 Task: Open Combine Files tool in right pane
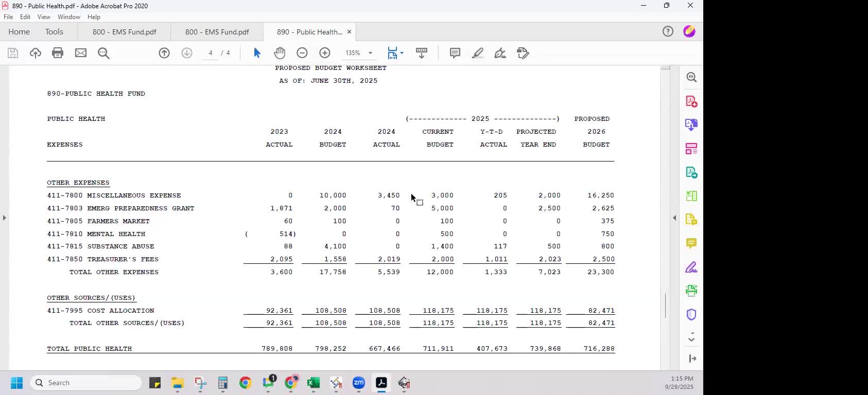tap(691, 124)
